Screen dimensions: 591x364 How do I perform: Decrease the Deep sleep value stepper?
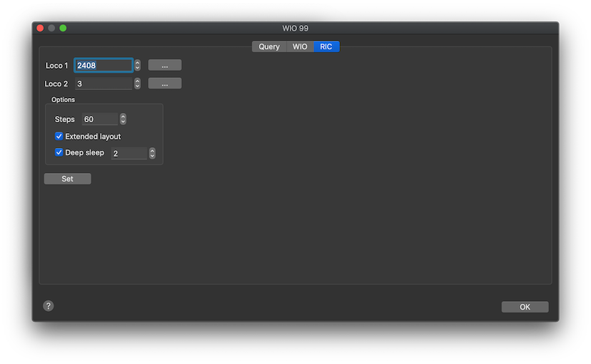(x=152, y=157)
